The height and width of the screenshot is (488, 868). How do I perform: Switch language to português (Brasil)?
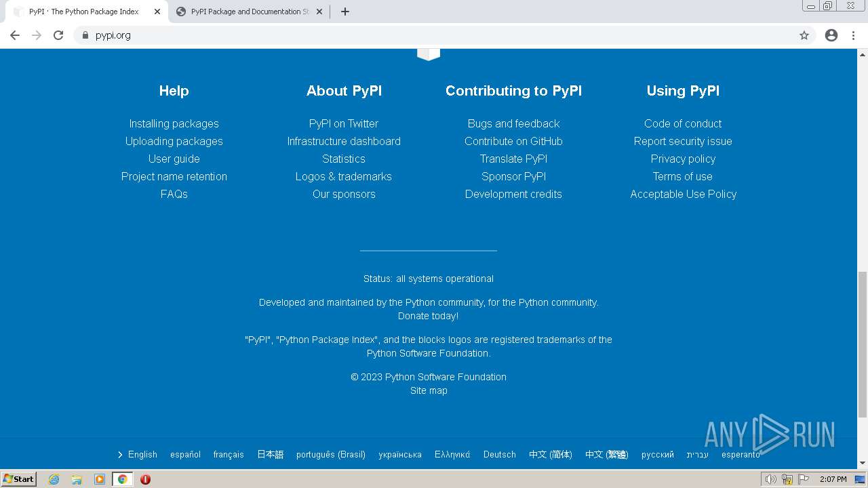331,454
